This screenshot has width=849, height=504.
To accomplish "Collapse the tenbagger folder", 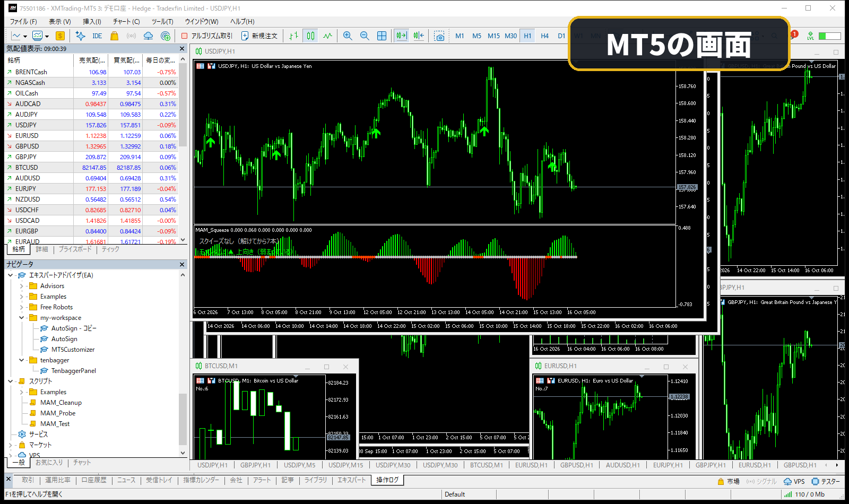I will tap(22, 360).
